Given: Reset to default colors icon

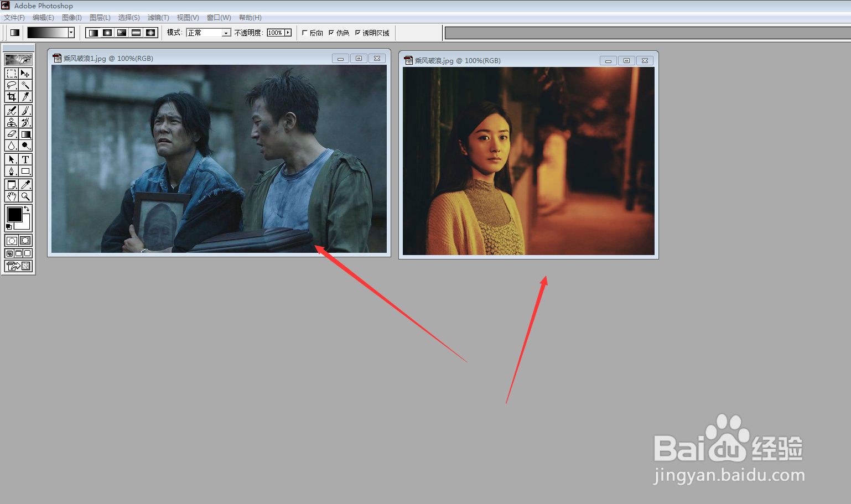Looking at the screenshot, I should pos(8,227).
